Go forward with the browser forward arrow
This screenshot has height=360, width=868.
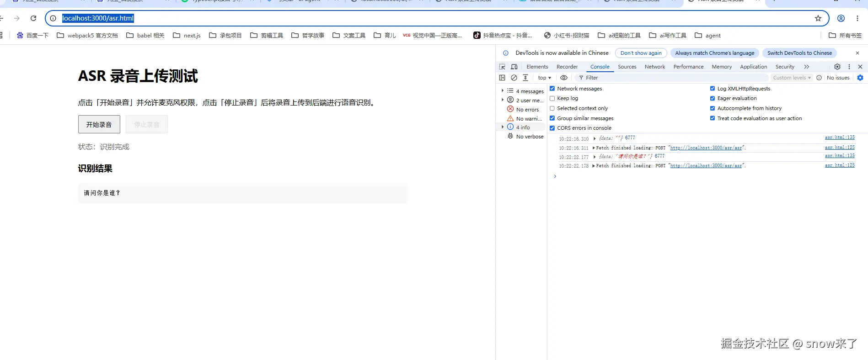[17, 18]
